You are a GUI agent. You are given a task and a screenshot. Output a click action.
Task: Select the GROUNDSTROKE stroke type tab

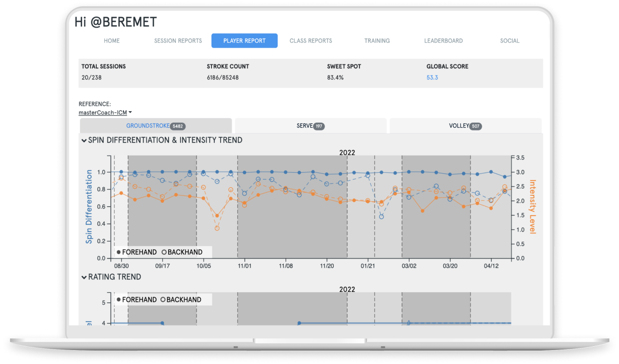point(148,126)
